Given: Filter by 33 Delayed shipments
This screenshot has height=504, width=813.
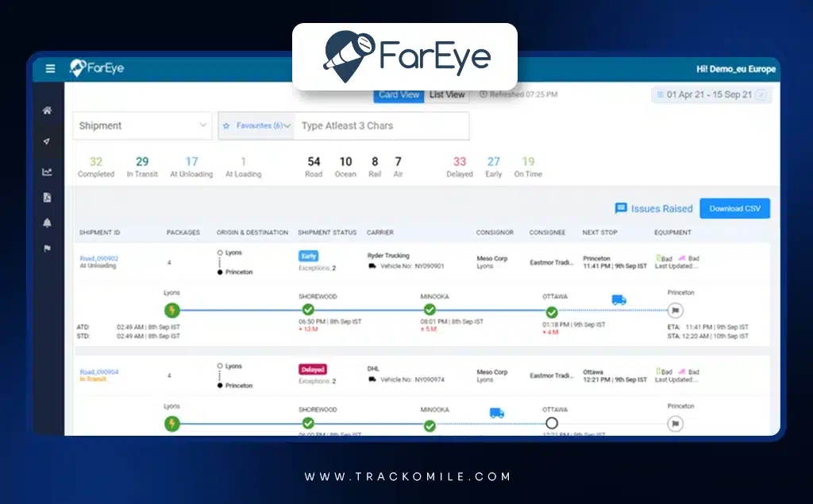Looking at the screenshot, I should 460,167.
